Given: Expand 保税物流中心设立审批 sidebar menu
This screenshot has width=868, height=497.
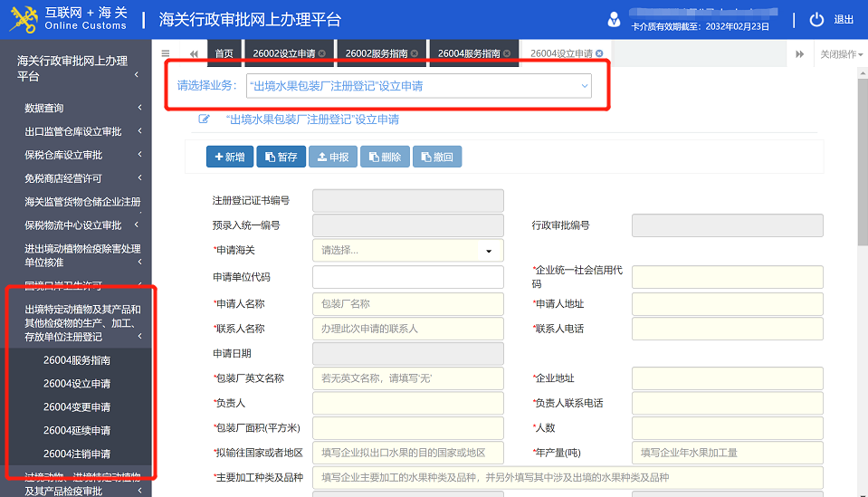Looking at the screenshot, I should pyautogui.click(x=76, y=225).
